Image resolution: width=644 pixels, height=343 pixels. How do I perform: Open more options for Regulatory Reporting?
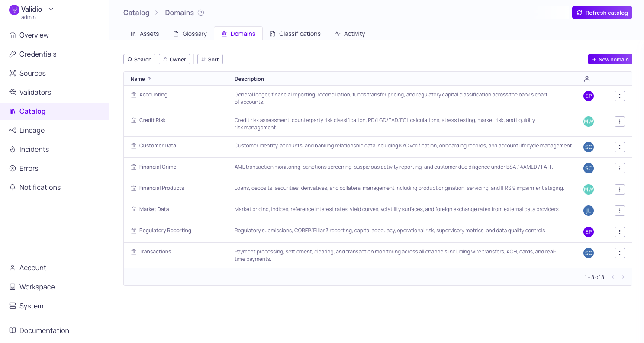(620, 232)
